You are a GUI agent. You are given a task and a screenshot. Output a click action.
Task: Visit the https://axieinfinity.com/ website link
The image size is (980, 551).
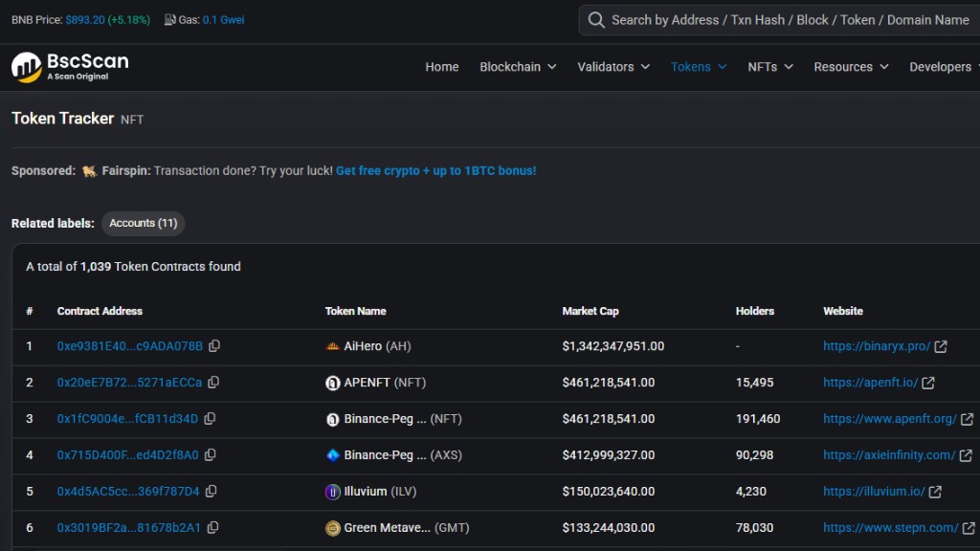tap(889, 454)
